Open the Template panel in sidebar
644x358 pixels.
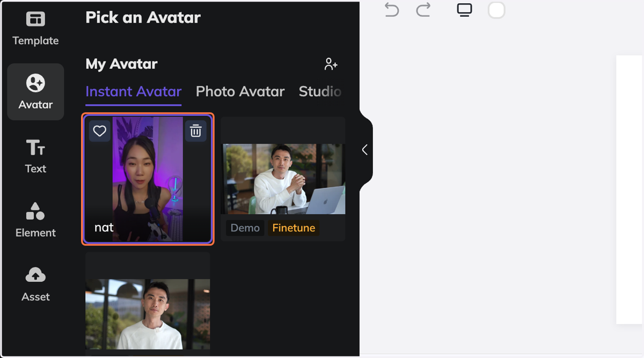pyautogui.click(x=35, y=28)
